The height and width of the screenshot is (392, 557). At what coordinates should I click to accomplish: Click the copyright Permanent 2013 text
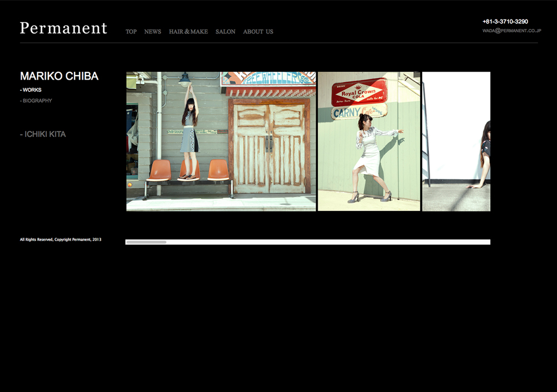coord(61,239)
